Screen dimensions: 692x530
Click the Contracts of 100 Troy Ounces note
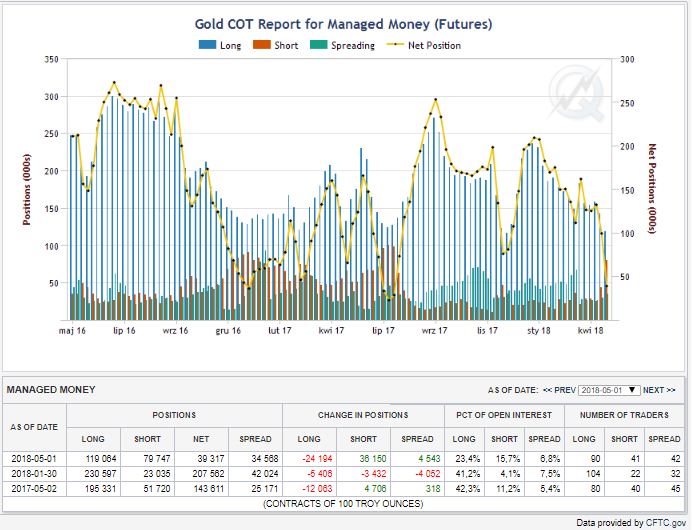tap(343, 504)
